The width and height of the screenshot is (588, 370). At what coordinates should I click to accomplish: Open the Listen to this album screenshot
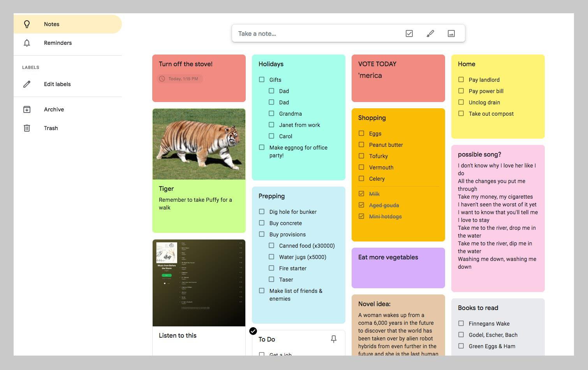199,283
